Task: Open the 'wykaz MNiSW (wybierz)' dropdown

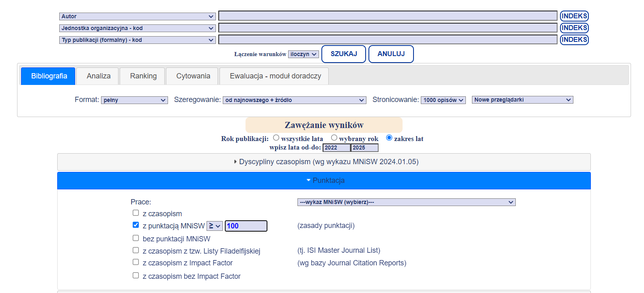Action: (406, 202)
